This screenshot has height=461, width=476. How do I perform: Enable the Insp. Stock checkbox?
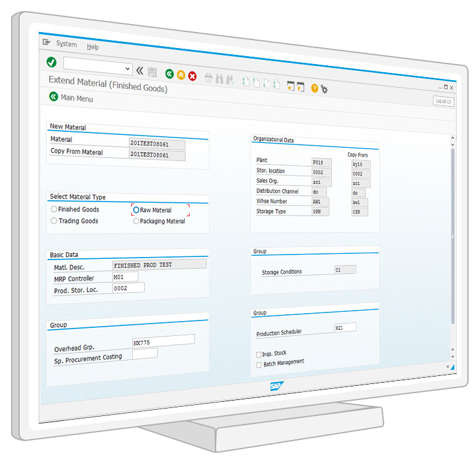[x=259, y=354]
